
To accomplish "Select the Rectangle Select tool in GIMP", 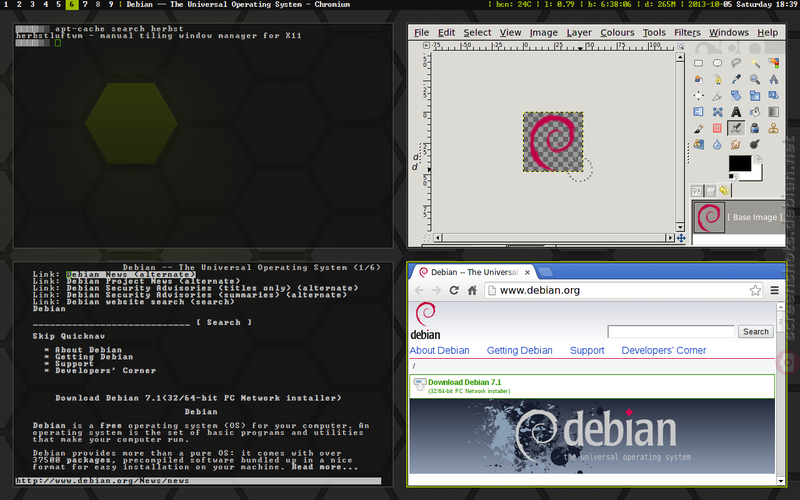I will tap(698, 63).
